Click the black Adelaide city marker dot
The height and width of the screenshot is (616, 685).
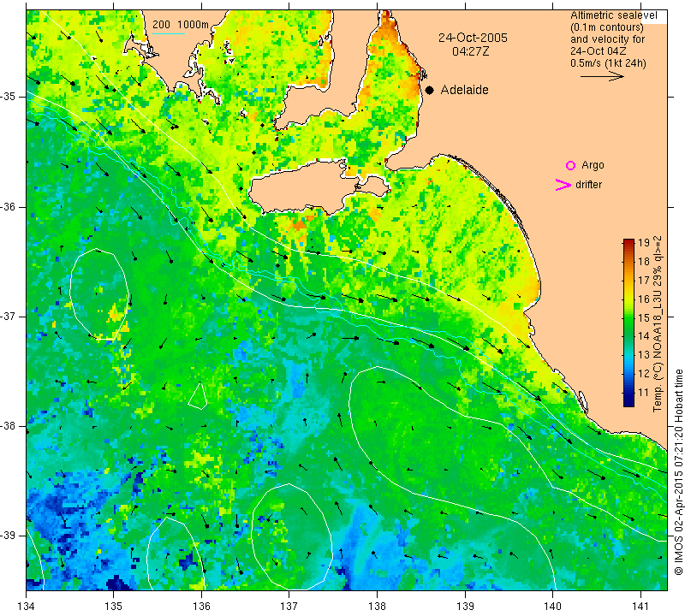[430, 91]
